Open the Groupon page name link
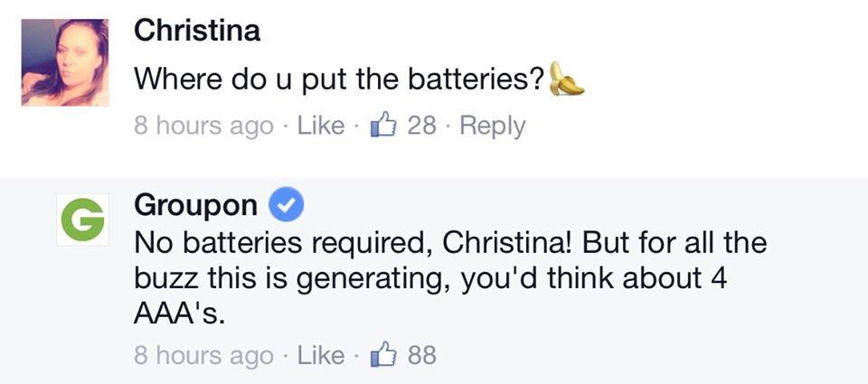 point(195,206)
